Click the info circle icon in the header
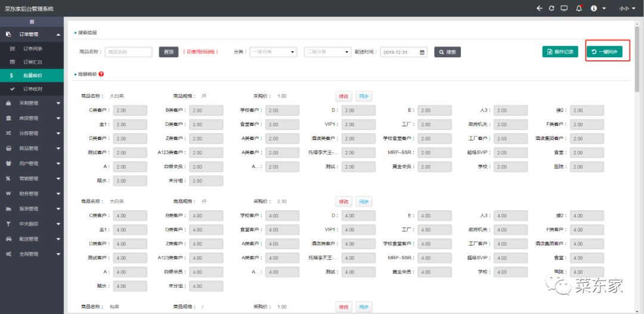The width and height of the screenshot is (644, 314). click(x=593, y=8)
